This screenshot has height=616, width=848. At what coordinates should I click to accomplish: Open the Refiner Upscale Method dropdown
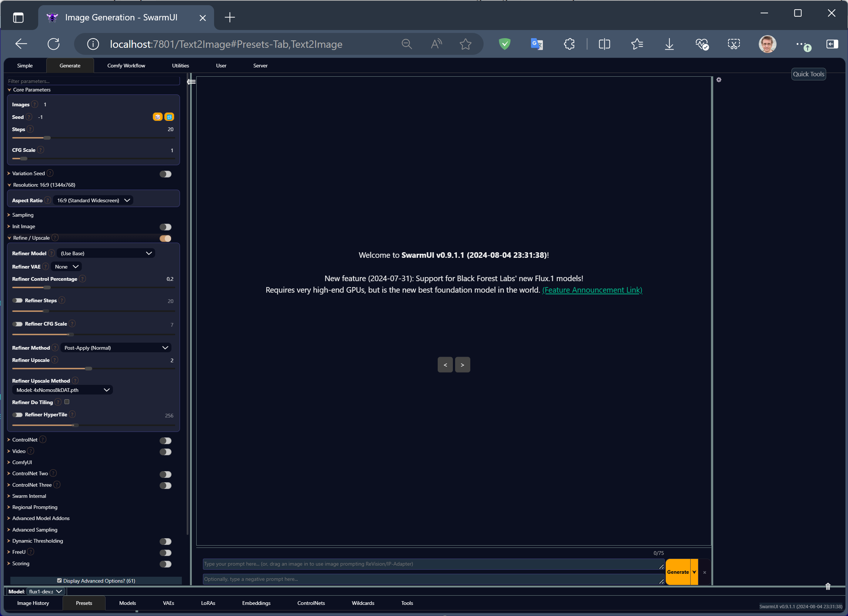63,390
